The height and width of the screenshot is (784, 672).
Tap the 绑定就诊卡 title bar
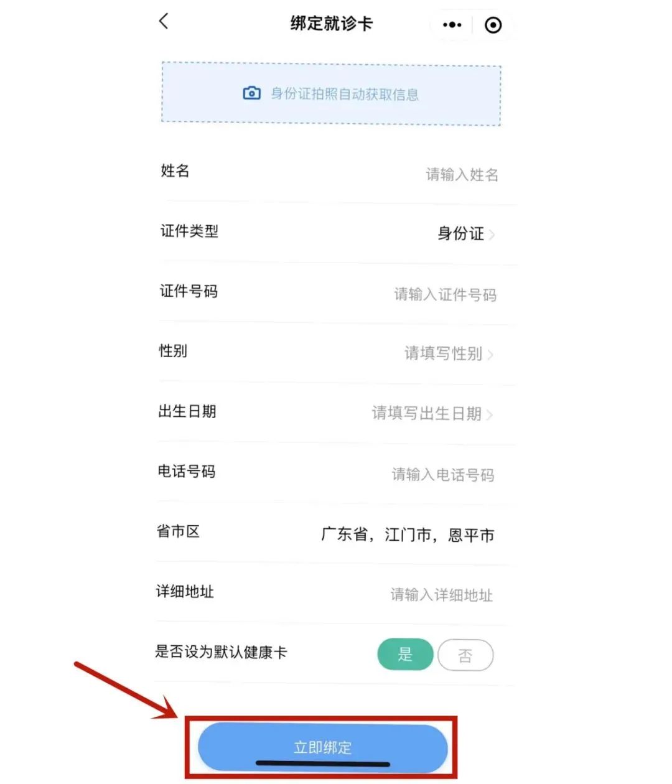click(330, 23)
